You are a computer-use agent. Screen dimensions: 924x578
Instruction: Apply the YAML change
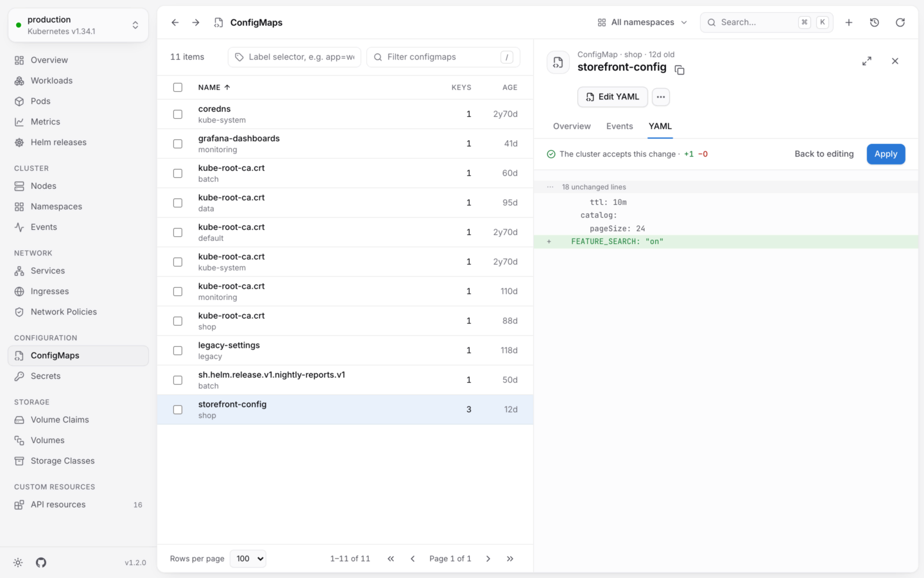pos(886,154)
